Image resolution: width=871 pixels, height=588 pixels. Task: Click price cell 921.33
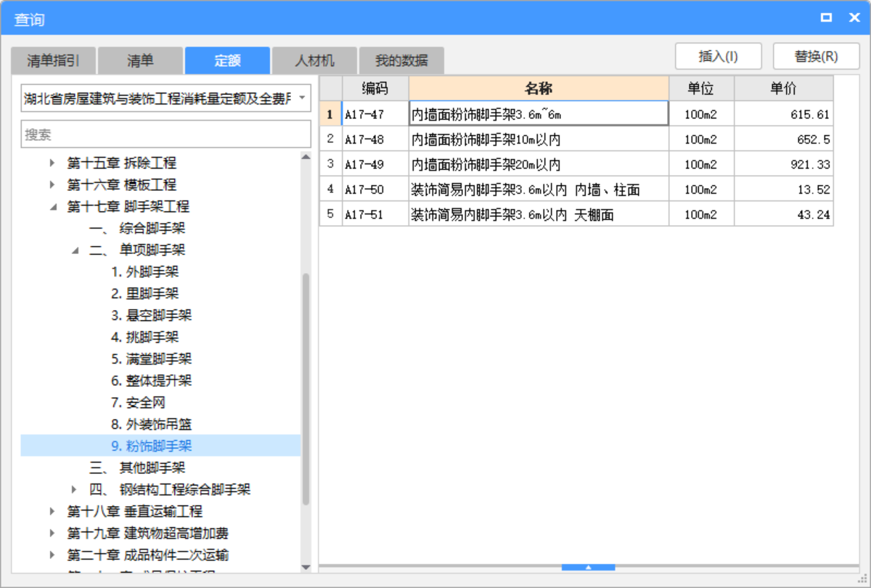pyautogui.click(x=783, y=164)
